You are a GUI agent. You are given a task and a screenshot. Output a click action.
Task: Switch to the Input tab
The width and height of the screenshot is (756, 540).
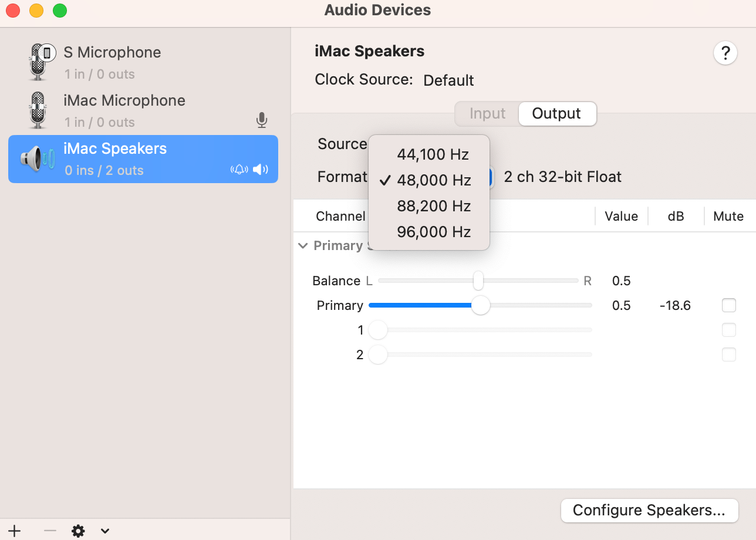pyautogui.click(x=487, y=114)
